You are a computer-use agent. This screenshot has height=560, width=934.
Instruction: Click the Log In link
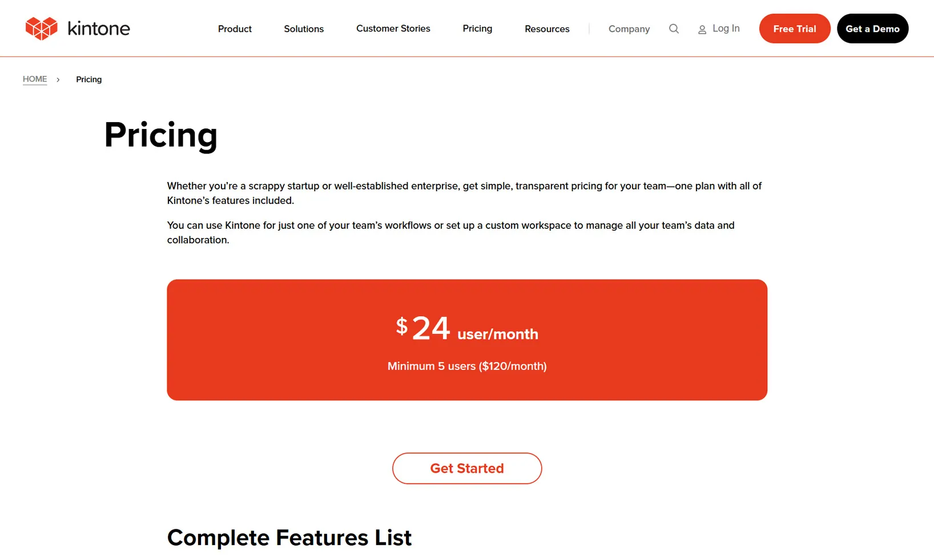pyautogui.click(x=726, y=29)
